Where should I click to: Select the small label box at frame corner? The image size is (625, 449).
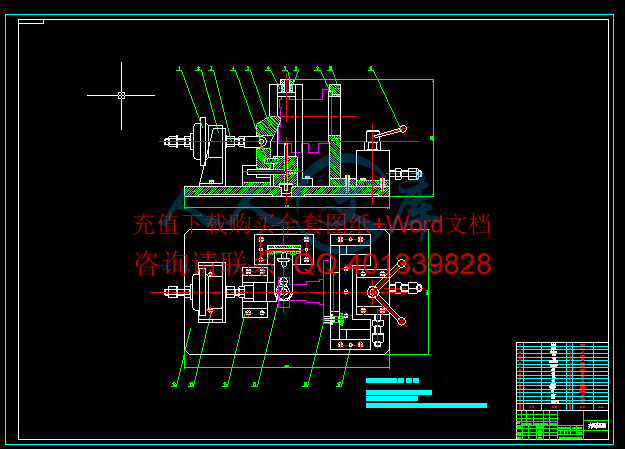point(31,22)
